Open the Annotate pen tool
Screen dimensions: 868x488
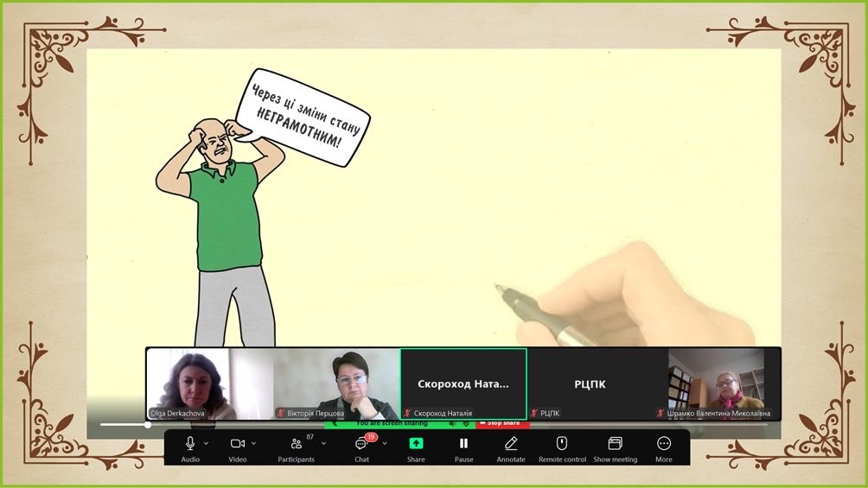click(x=511, y=444)
